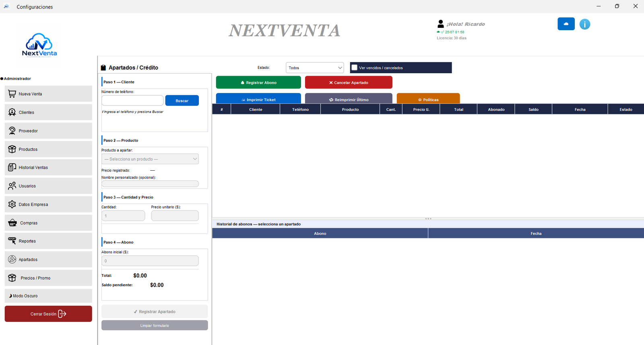The image size is (644, 345).
Task: Open the Reportes section
Action: (x=48, y=241)
